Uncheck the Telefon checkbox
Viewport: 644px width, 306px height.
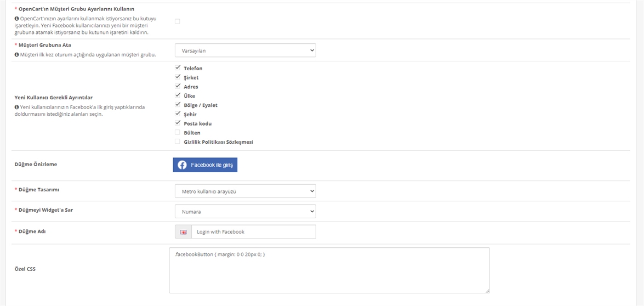tap(178, 68)
